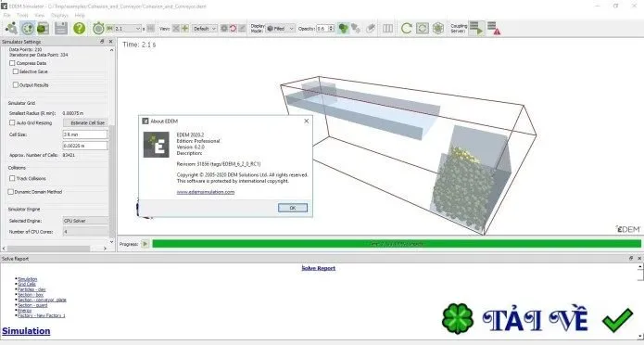
Task: Click the Opacity value field
Action: pos(322,29)
